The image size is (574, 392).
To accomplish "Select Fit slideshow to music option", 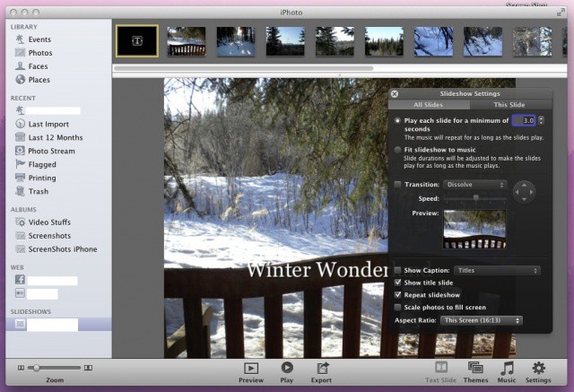I will (x=398, y=150).
